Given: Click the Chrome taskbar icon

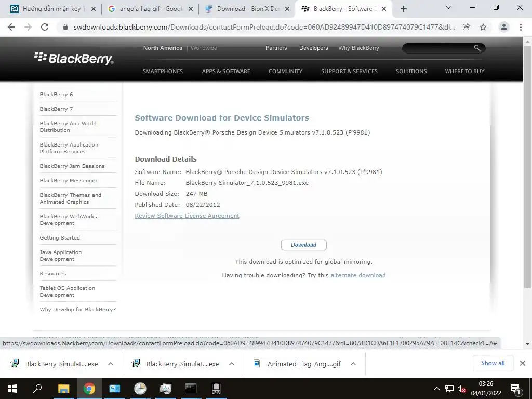Looking at the screenshot, I should click(89, 389).
